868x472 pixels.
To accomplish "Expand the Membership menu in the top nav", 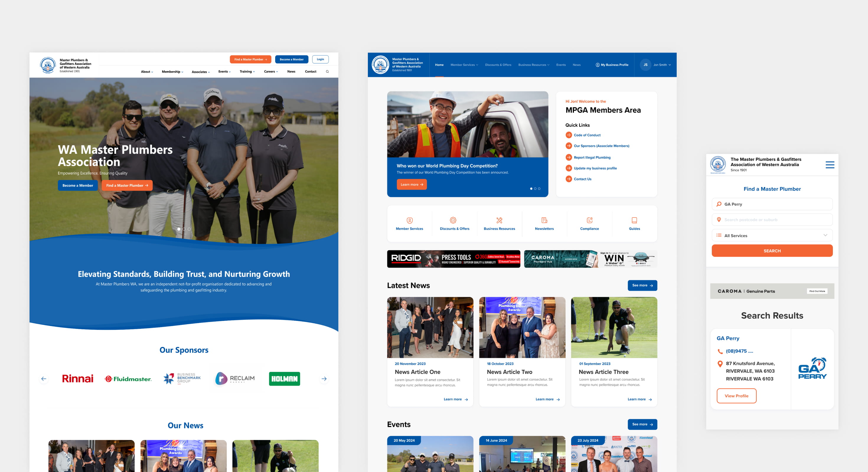I will pos(172,72).
